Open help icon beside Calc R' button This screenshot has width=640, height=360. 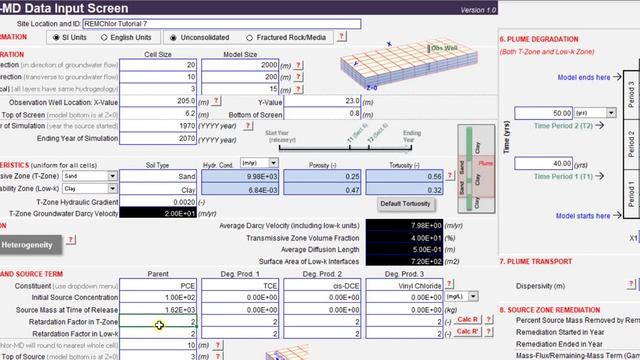[x=488, y=331]
